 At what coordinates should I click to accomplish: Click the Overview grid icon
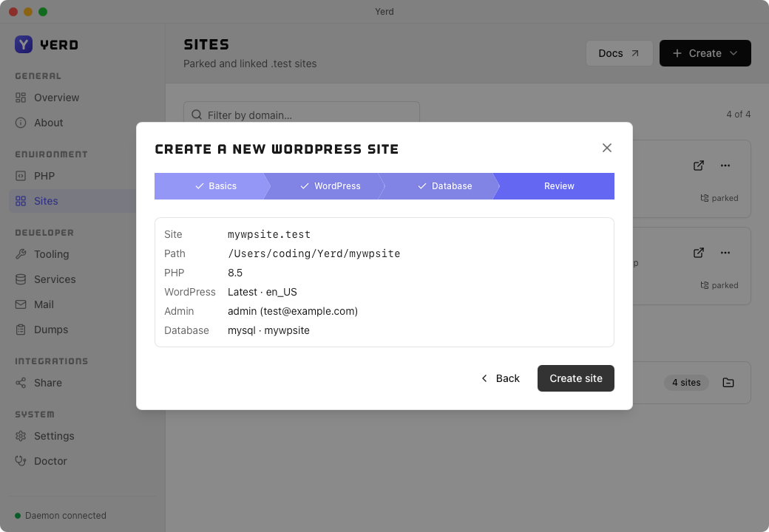(21, 98)
